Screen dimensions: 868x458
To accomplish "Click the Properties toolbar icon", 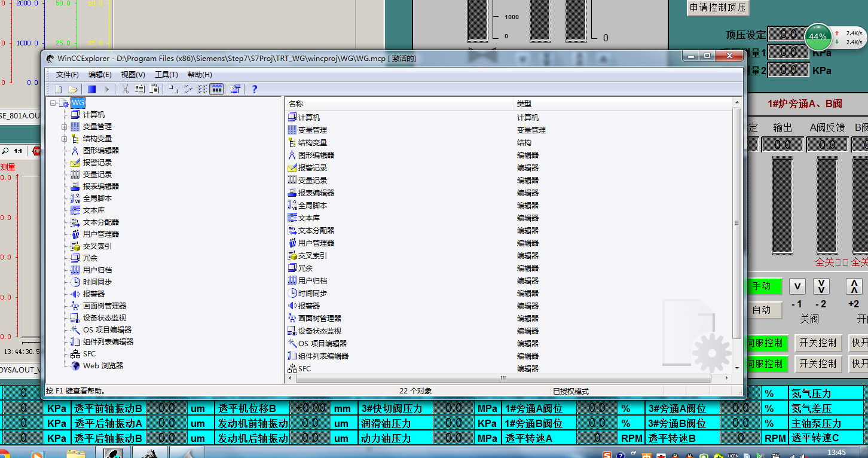I will (236, 89).
